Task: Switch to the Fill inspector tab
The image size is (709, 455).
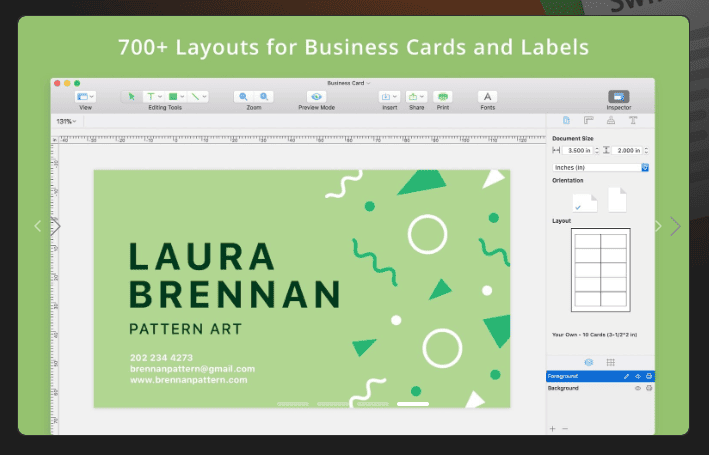Action: (x=611, y=120)
